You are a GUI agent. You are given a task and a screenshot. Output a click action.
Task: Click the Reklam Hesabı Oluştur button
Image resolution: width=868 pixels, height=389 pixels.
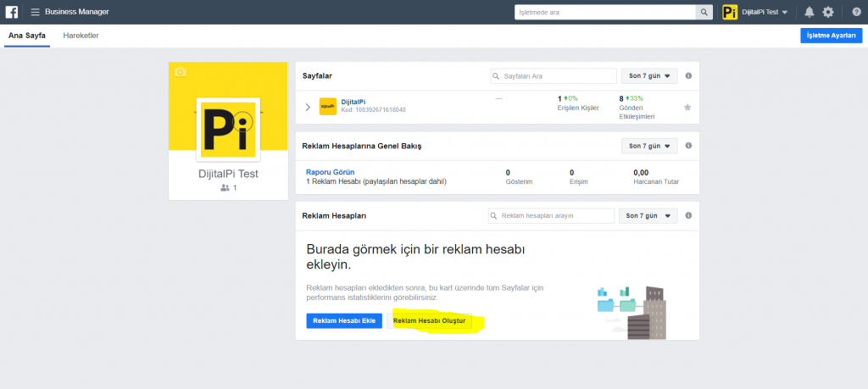(x=430, y=321)
